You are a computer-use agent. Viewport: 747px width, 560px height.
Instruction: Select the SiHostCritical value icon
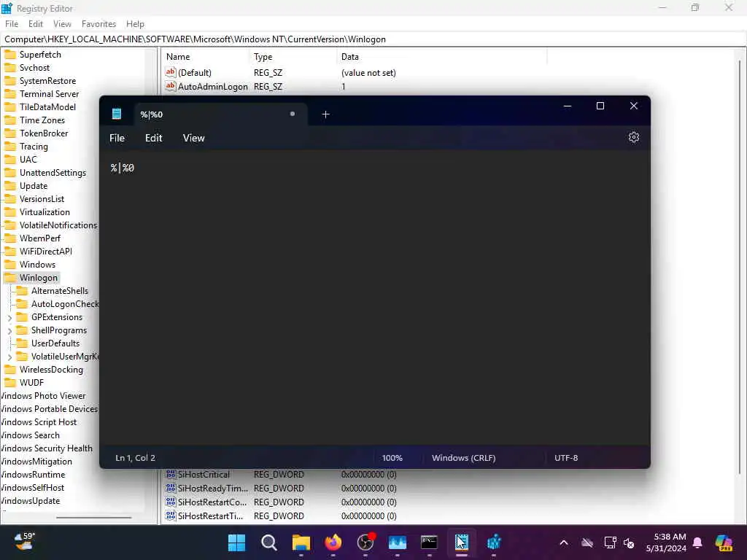pyautogui.click(x=171, y=474)
